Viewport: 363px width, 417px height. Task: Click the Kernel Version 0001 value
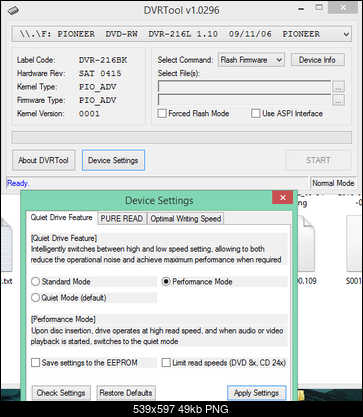89,114
